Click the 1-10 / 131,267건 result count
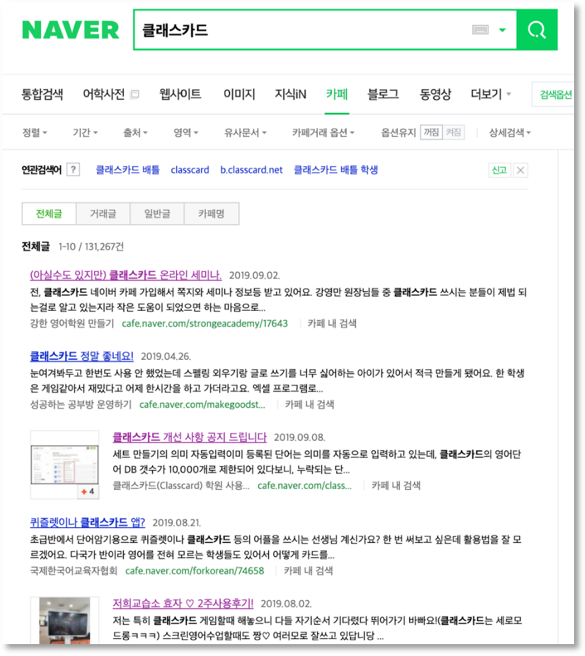This screenshot has height=656, width=585. pos(91,246)
